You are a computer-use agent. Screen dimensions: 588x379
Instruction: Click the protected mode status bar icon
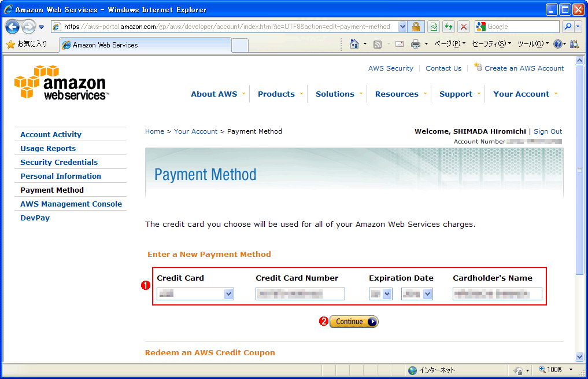point(518,370)
